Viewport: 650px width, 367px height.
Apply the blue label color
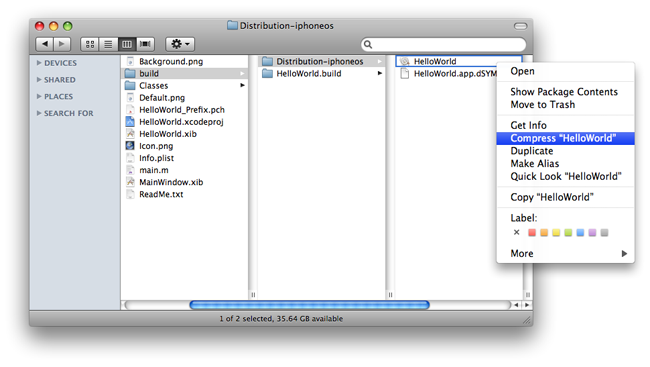(580, 233)
